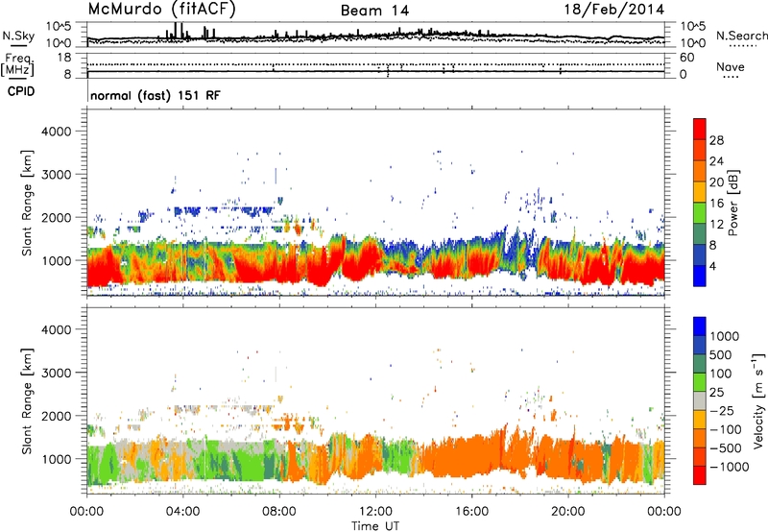This screenshot has height=532, width=768.
Task: Click the "04:00" time tick label
Action: pyautogui.click(x=182, y=512)
